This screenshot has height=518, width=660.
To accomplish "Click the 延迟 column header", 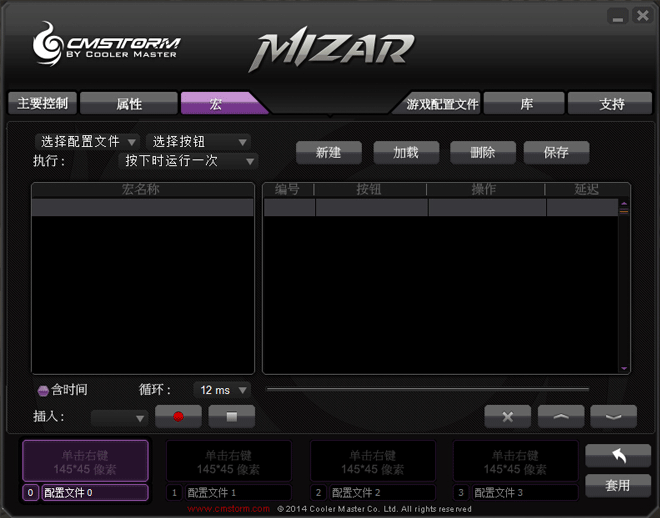I will click(x=587, y=189).
